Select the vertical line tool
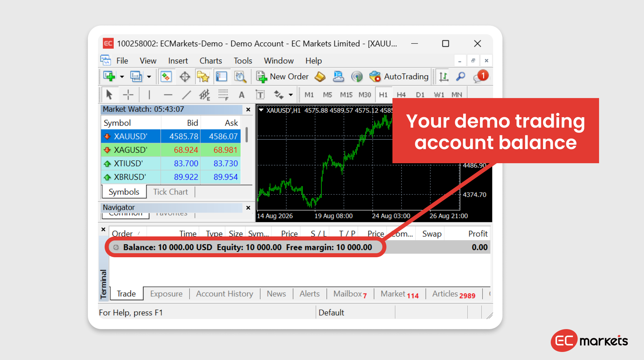 pyautogui.click(x=149, y=95)
